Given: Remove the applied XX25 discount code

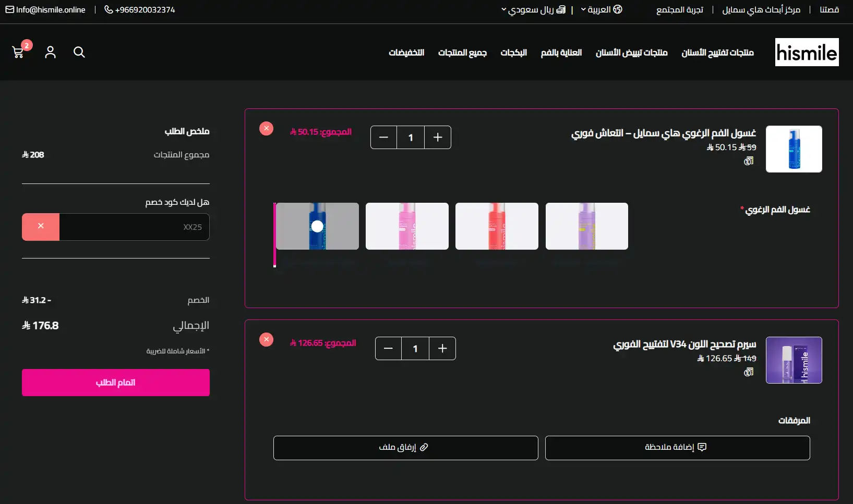Looking at the screenshot, I should [x=41, y=227].
